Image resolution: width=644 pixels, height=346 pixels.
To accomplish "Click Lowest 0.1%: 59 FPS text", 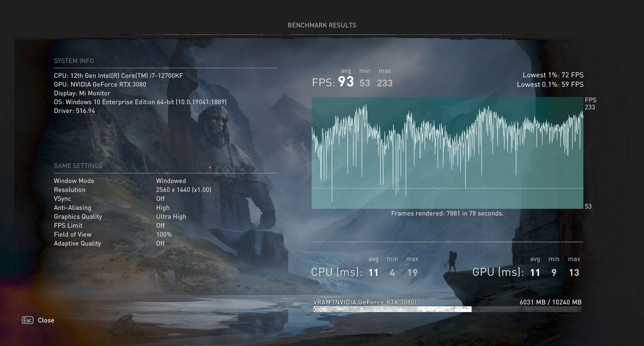I will (x=550, y=84).
